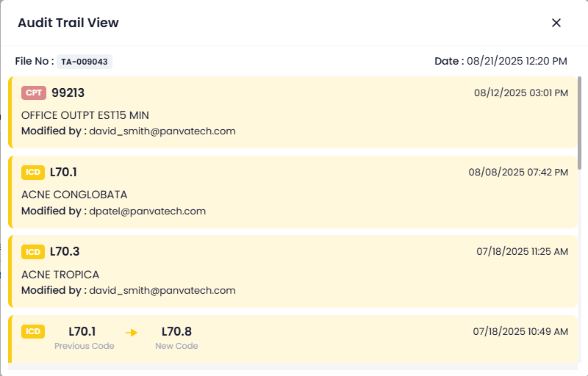Click the previous code L70.1 value
588x376 pixels.
click(x=82, y=332)
